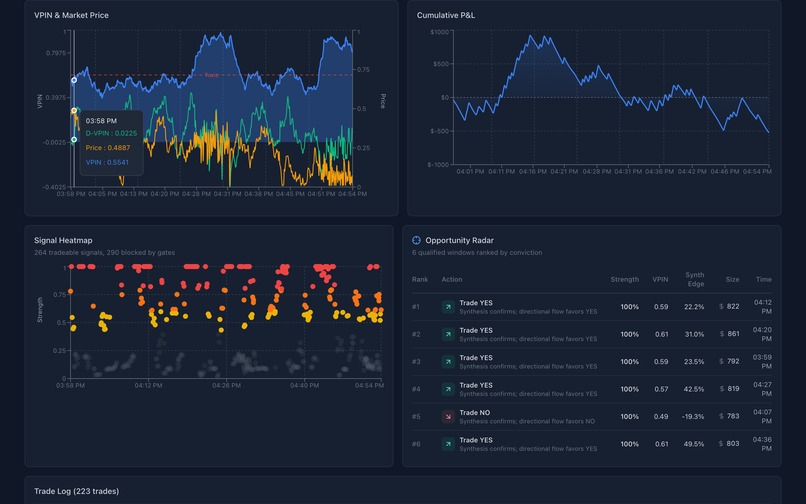Click the 03:58 PM tooltip header

point(101,121)
